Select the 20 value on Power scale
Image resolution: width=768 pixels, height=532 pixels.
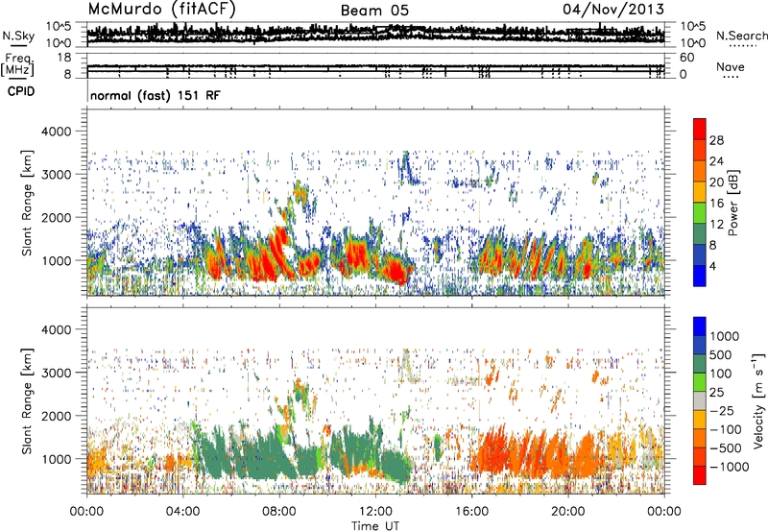click(716, 182)
